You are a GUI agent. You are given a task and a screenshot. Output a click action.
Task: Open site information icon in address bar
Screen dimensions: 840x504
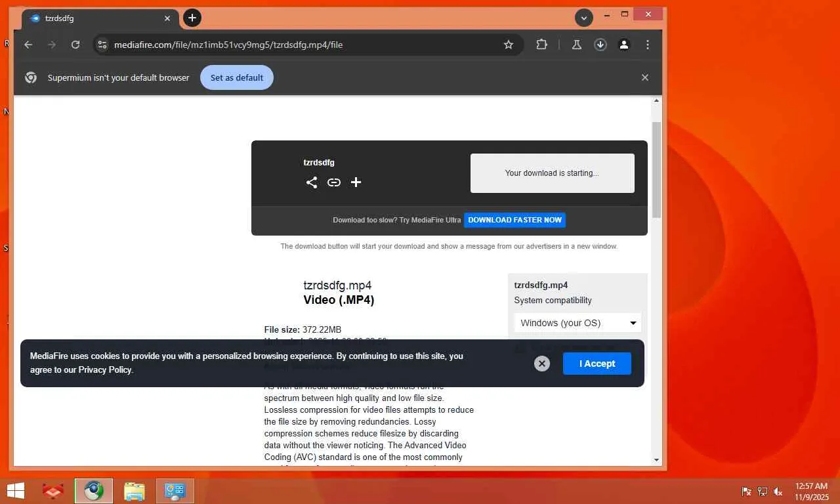(x=102, y=45)
